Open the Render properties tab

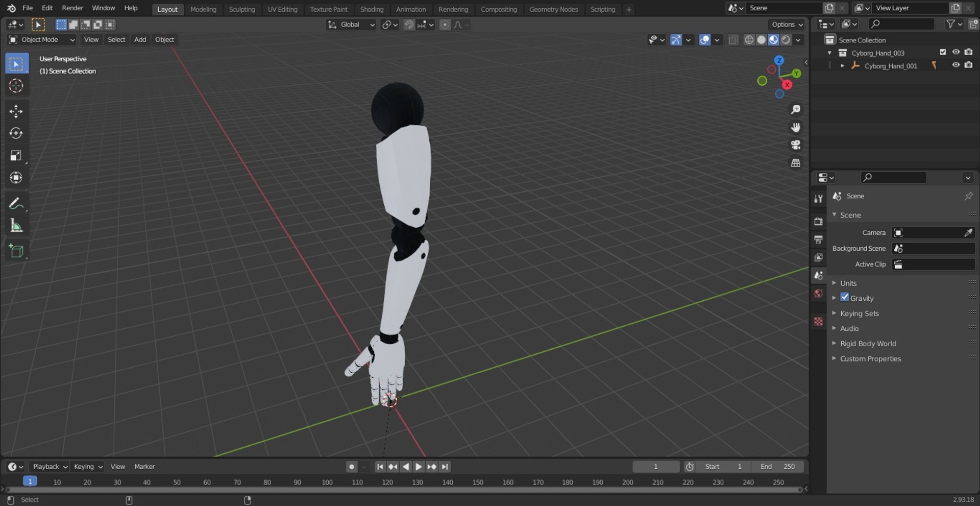(x=819, y=221)
